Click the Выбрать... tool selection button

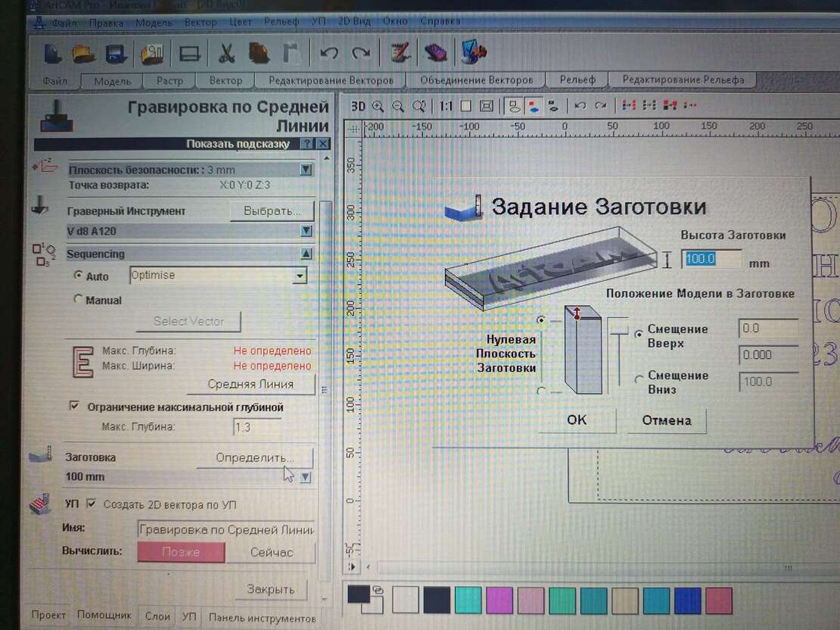pyautogui.click(x=271, y=211)
